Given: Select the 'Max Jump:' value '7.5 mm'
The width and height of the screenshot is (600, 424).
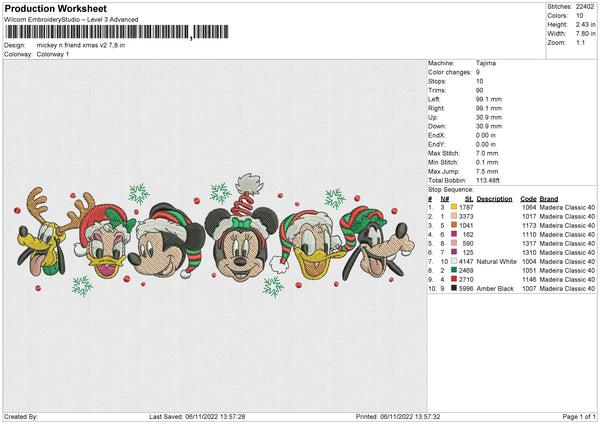Looking at the screenshot, I should [x=487, y=171].
